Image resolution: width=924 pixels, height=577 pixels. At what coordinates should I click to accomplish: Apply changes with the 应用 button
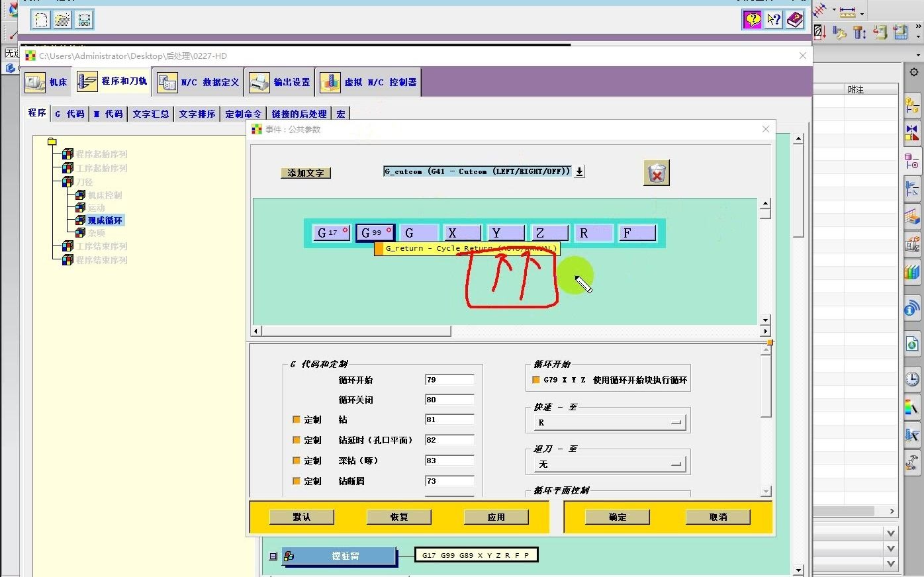click(496, 517)
